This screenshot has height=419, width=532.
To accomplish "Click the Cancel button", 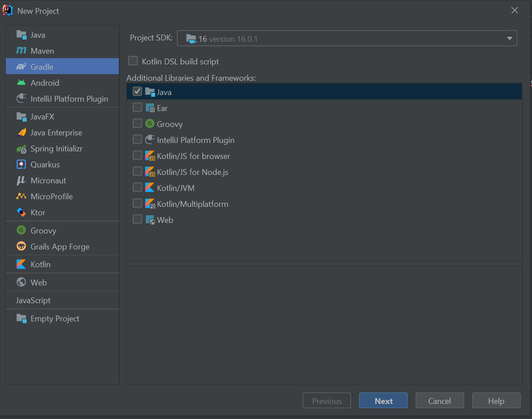I will tap(439, 401).
